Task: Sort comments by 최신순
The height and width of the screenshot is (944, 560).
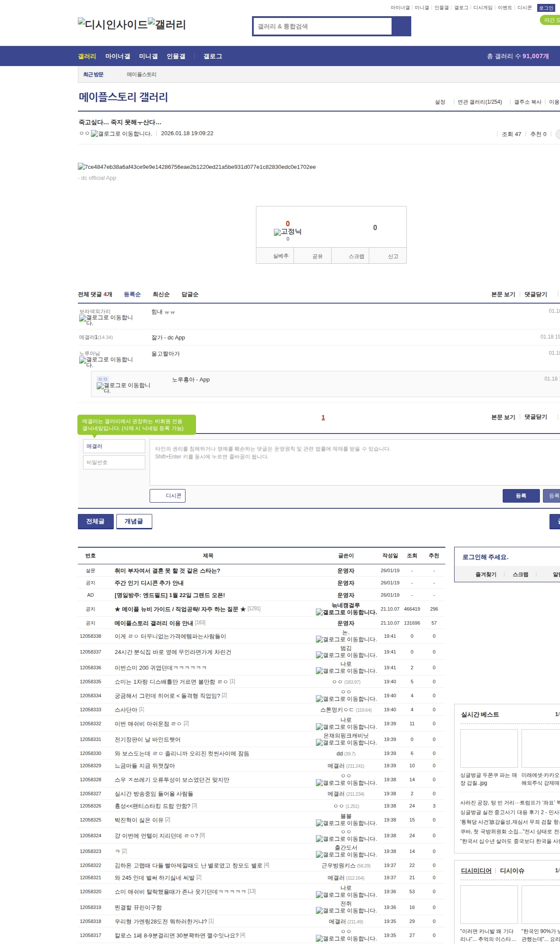Action: tap(161, 294)
